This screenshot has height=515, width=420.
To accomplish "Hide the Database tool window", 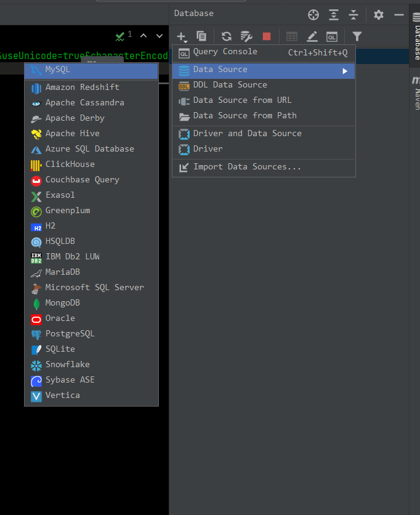I will 399,15.
